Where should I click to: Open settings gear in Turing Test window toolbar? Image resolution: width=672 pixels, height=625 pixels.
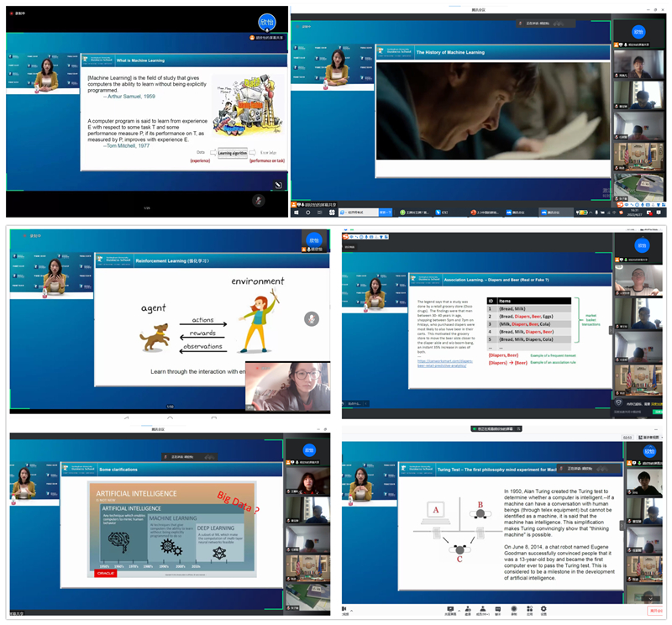[544, 610]
